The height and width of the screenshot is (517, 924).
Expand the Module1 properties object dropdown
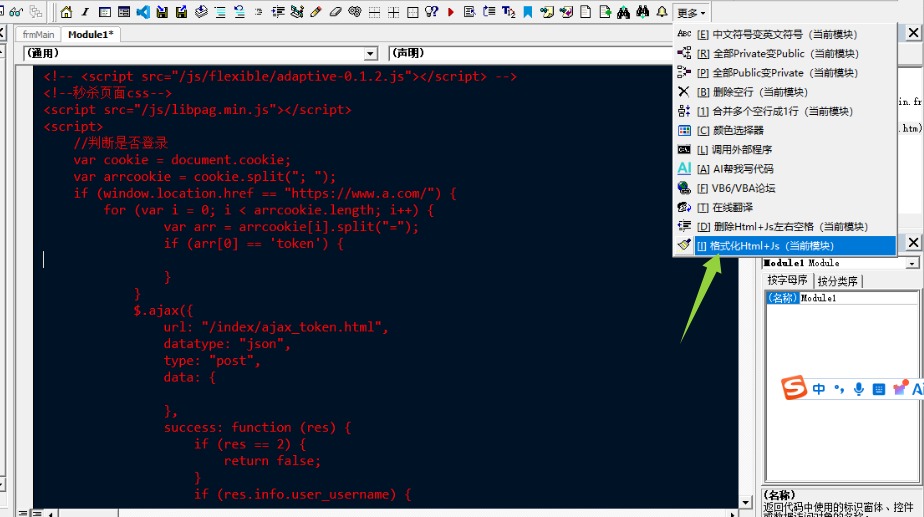[910, 263]
